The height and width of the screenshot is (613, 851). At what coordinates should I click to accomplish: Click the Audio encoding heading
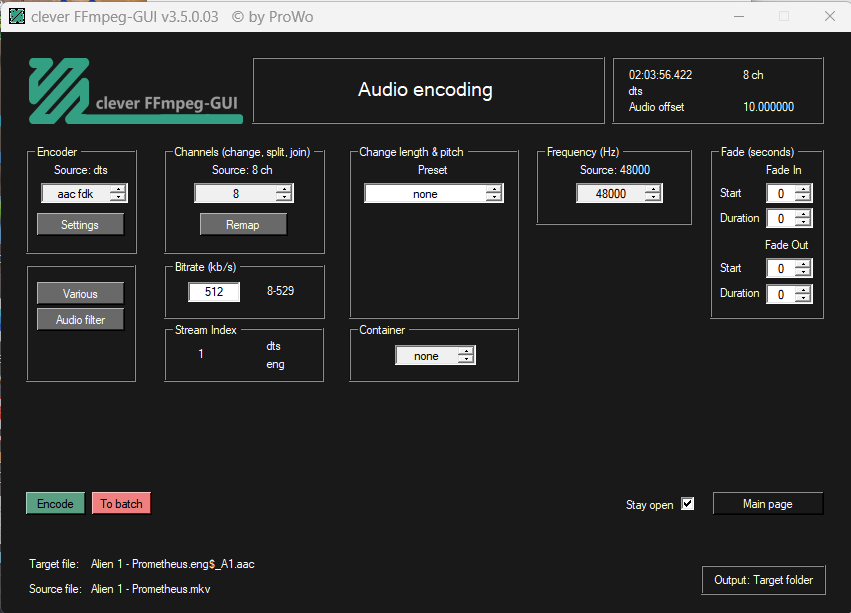point(426,90)
